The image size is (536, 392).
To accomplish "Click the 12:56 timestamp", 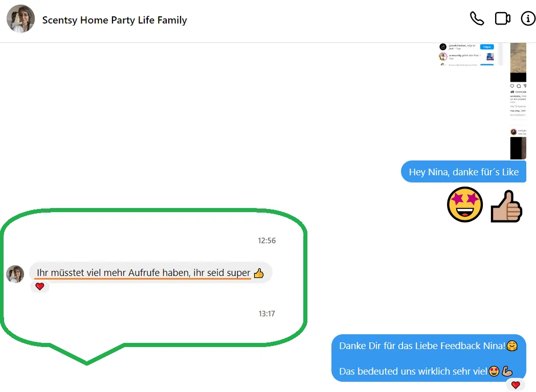I will tap(266, 241).
